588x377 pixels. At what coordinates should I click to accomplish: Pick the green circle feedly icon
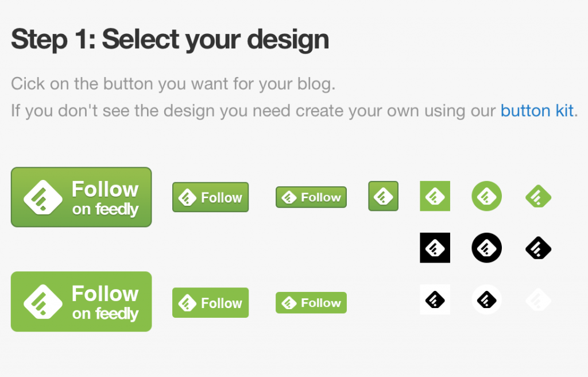point(486,196)
